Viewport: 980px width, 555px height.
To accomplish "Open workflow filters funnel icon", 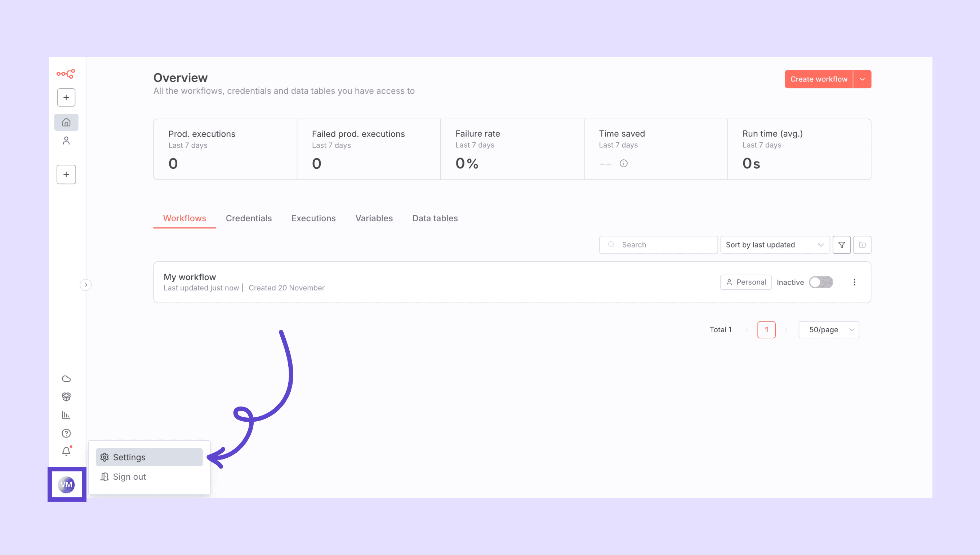I will pos(841,245).
